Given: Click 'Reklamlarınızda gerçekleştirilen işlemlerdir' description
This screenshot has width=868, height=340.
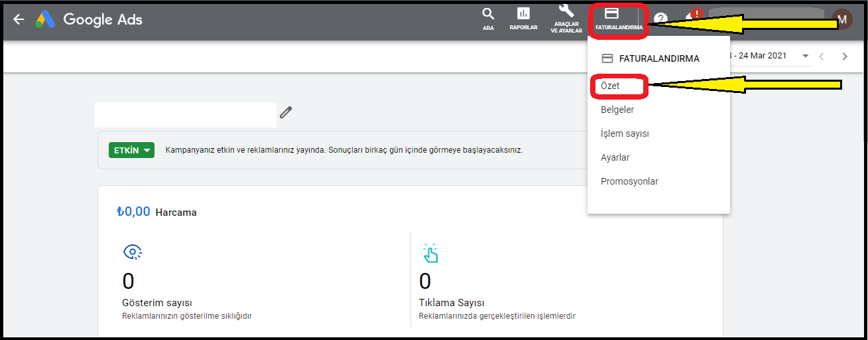Looking at the screenshot, I should point(497,316).
